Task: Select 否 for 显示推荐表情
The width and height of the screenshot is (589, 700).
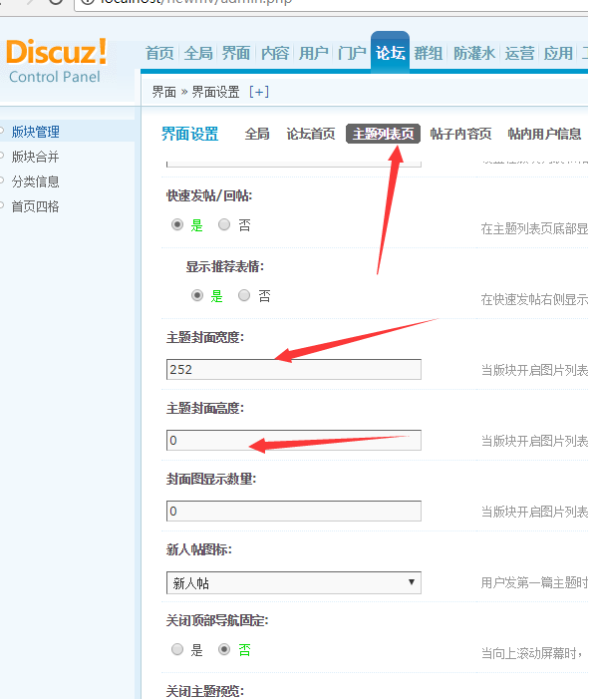Action: [x=243, y=295]
